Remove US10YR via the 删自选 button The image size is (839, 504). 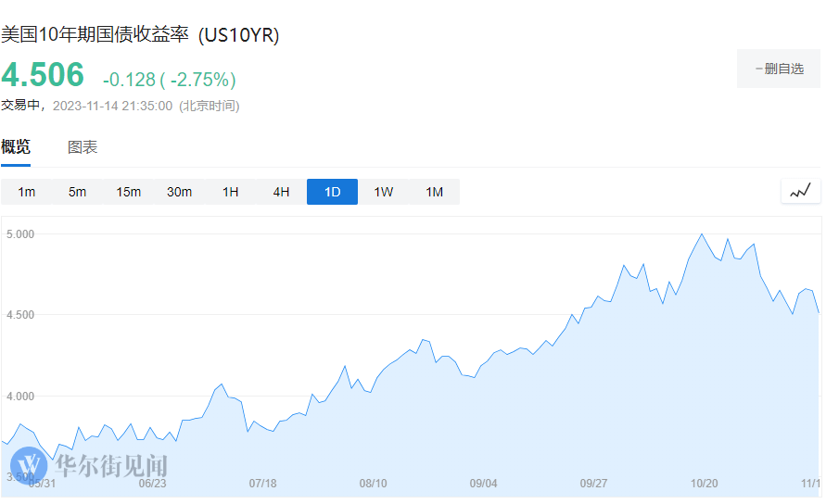[x=778, y=69]
